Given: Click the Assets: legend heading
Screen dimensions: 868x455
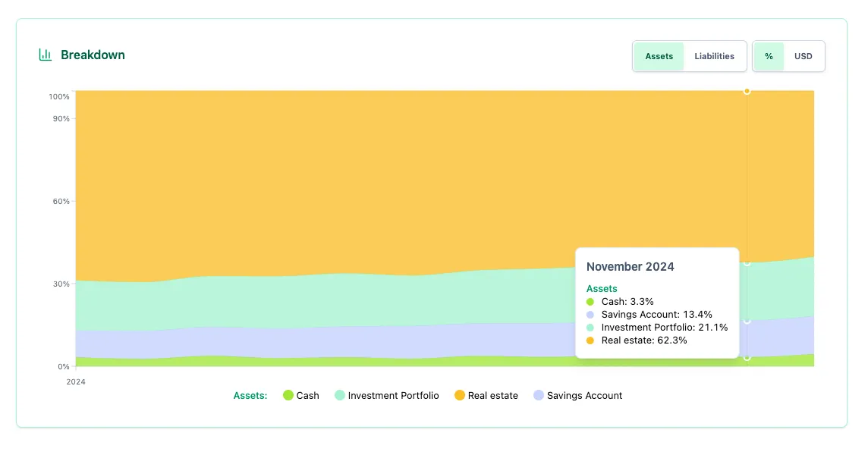Looking at the screenshot, I should (250, 395).
